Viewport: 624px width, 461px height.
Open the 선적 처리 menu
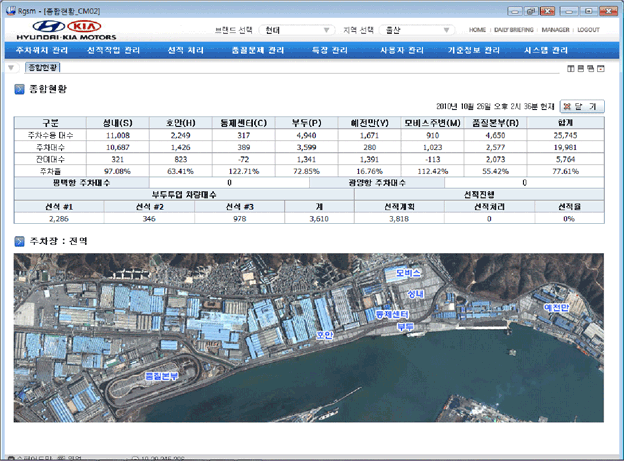click(x=186, y=49)
